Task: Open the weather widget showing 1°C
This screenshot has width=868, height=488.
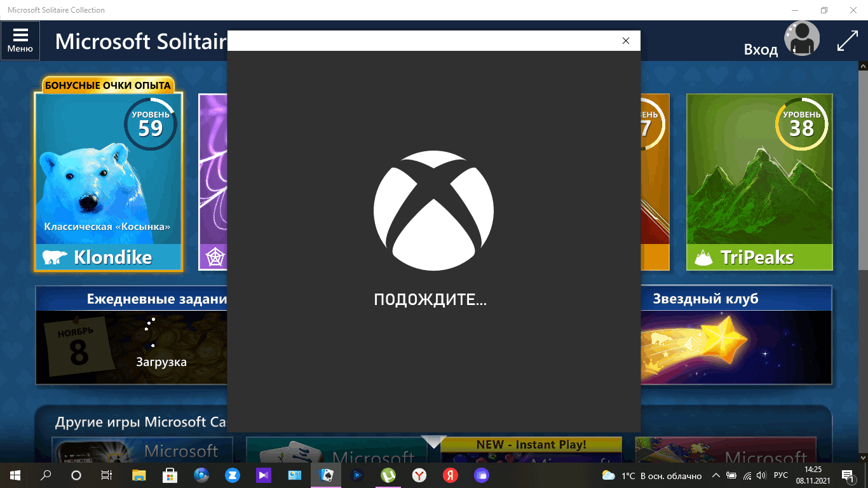Action: pos(652,475)
